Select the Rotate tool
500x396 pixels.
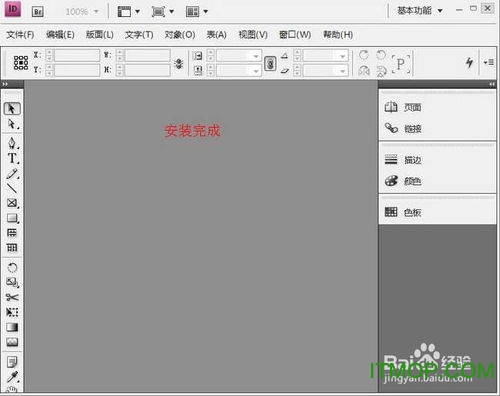tap(12, 268)
